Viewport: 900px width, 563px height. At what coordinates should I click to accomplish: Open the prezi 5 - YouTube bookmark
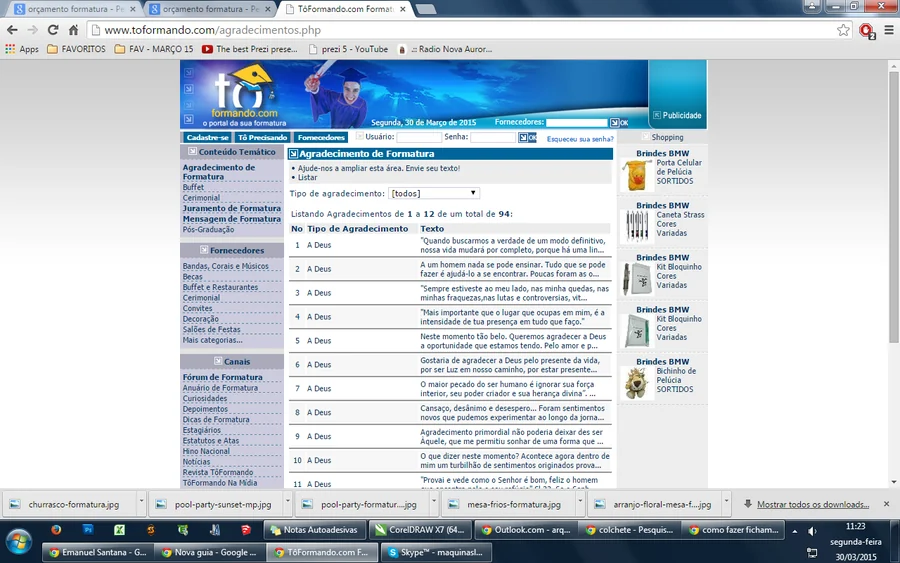tap(348, 49)
